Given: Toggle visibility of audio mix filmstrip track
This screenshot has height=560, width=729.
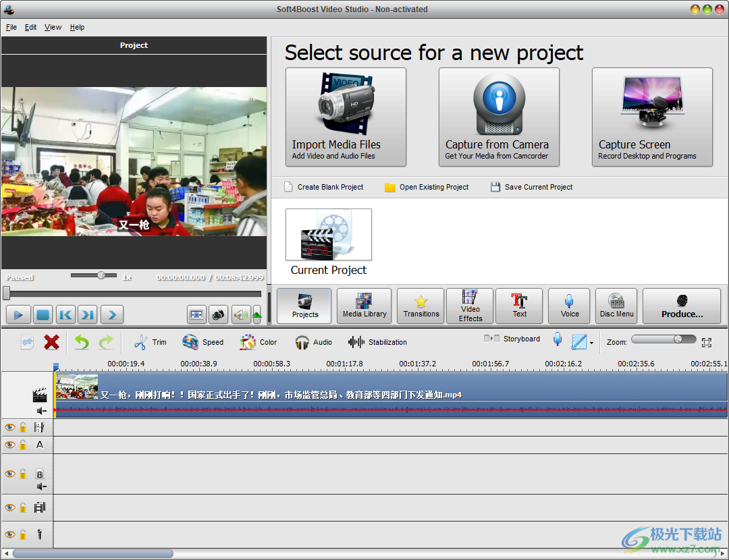Looking at the screenshot, I should (x=9, y=507).
